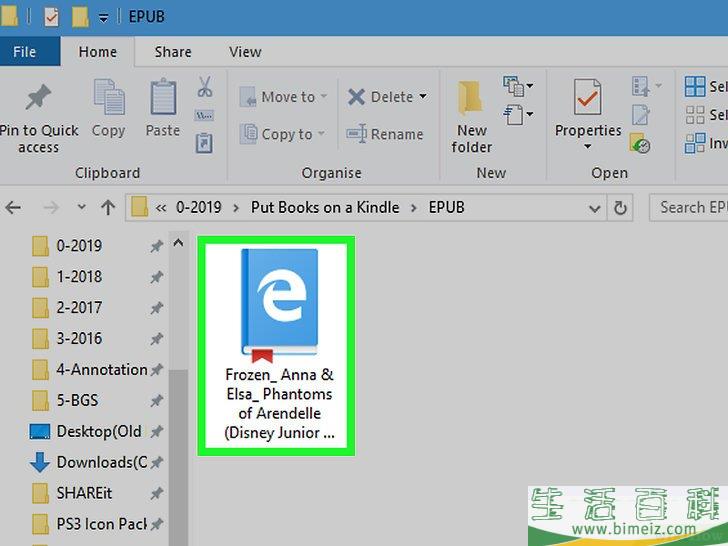Open the Customize Quick Access Toolbar dropdown

coord(103,18)
